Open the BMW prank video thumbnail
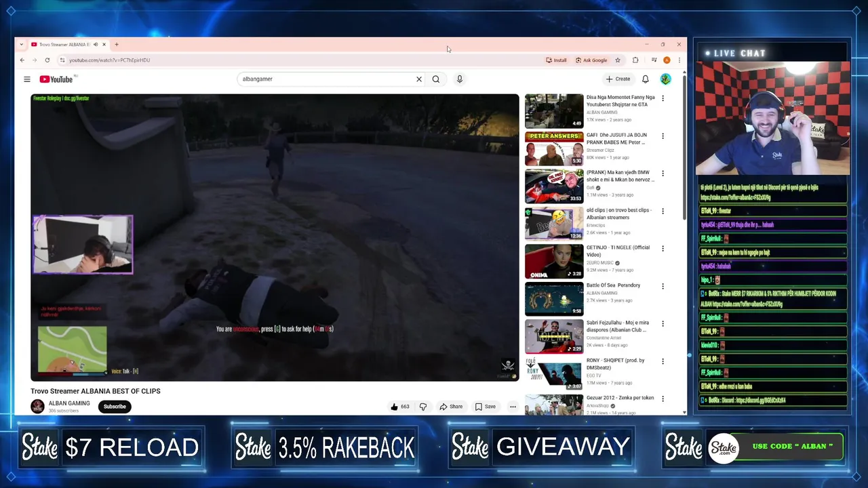 click(554, 186)
